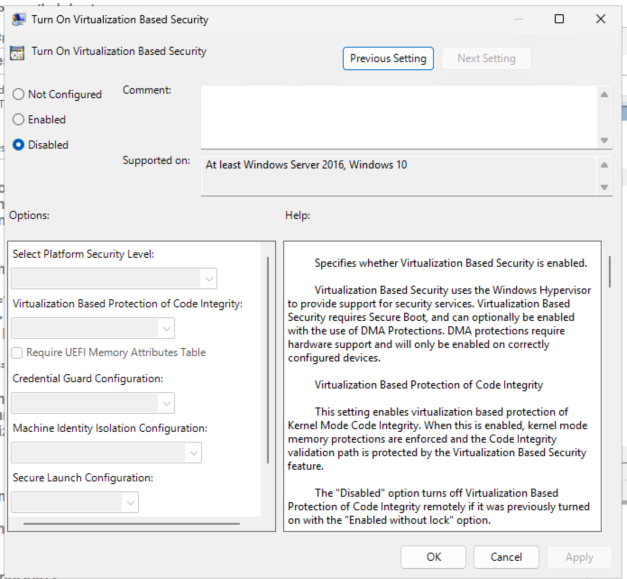This screenshot has height=579, width=627.
Task: Click the 'Credential Guard Configuration:' label
Action: [88, 378]
